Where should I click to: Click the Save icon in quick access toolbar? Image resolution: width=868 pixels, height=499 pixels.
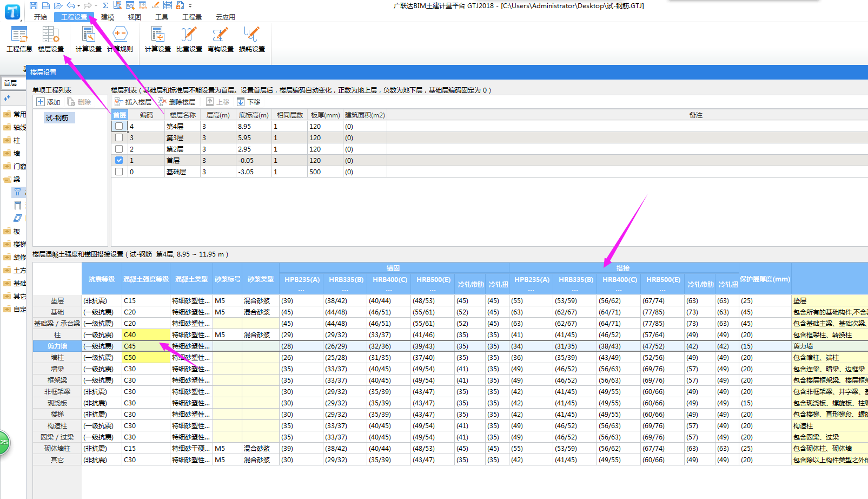tap(34, 5)
